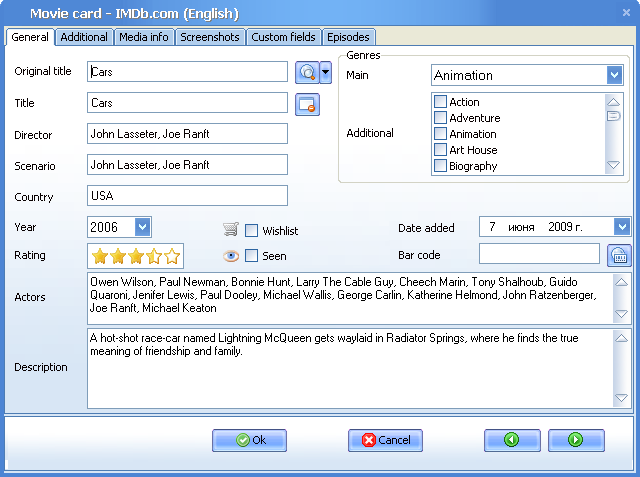Switch to the Additional tab

pos(84,37)
